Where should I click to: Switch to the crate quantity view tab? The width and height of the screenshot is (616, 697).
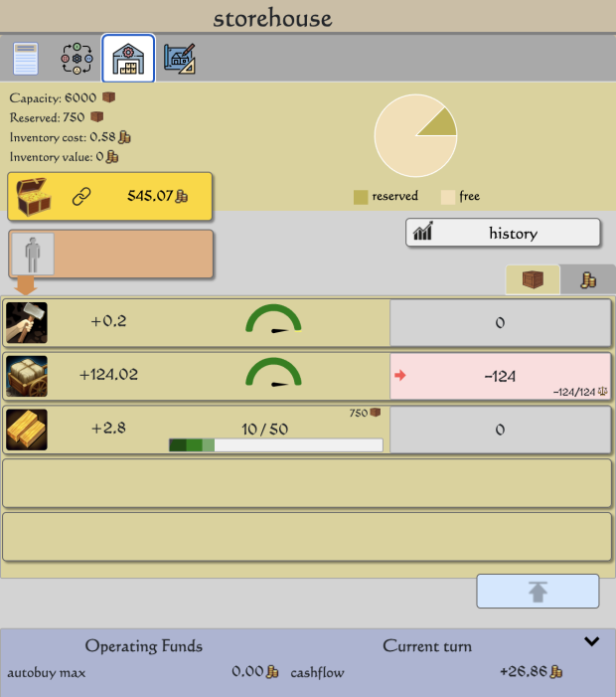point(533,279)
